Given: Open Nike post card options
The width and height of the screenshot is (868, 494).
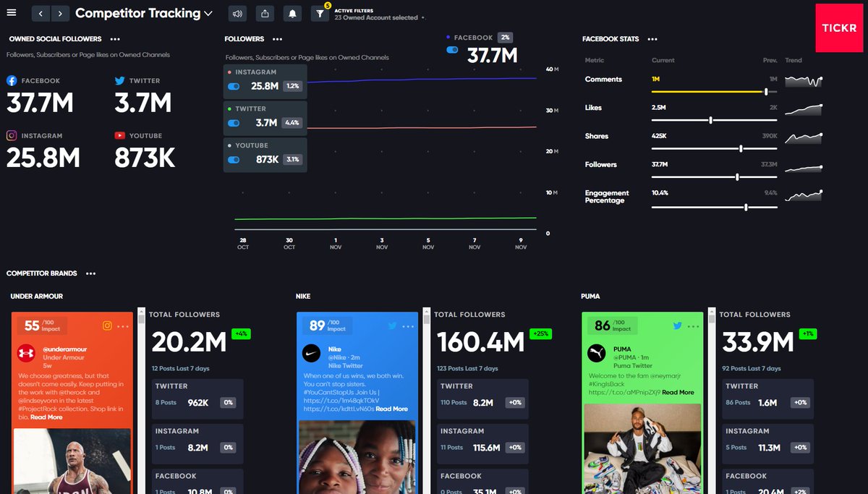Looking at the screenshot, I should tap(408, 326).
